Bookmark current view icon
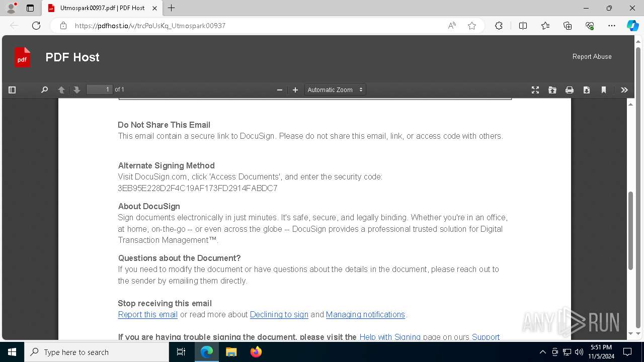The image size is (644, 362). (x=604, y=90)
